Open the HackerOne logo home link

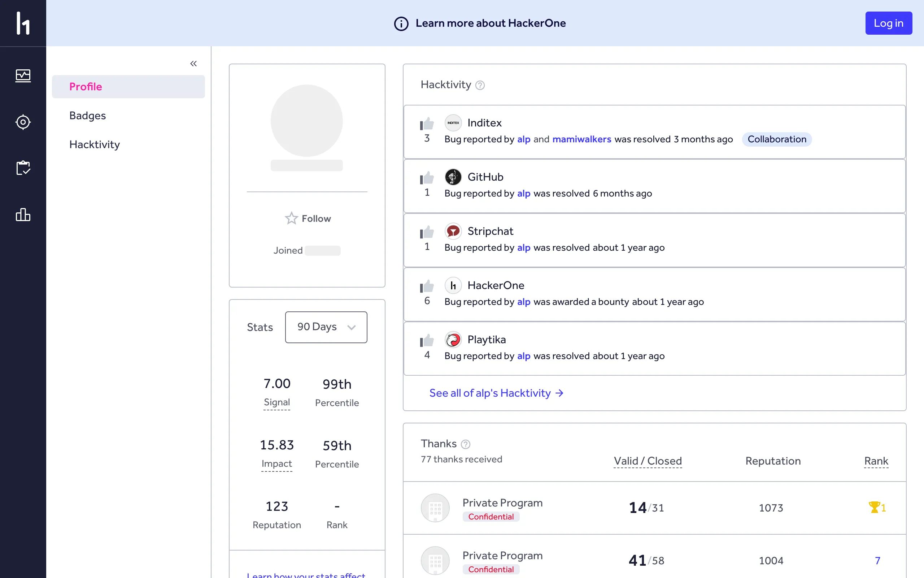23,23
